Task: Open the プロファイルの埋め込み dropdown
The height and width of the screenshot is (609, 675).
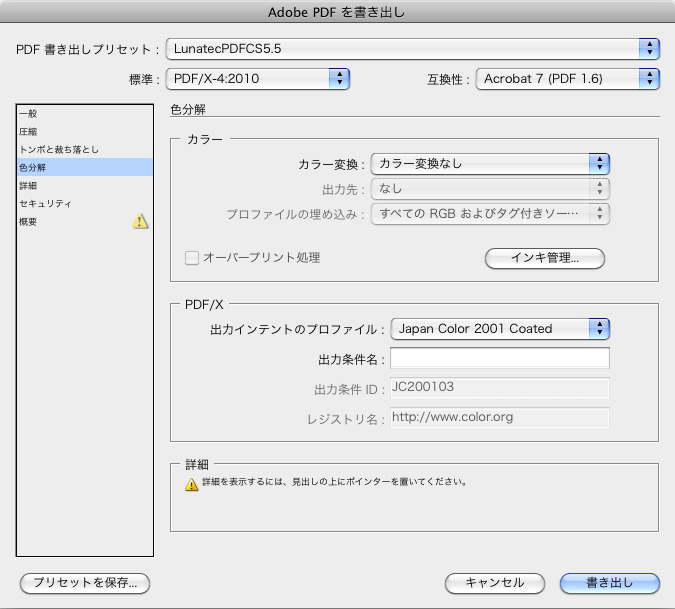Action: pyautogui.click(x=490, y=213)
